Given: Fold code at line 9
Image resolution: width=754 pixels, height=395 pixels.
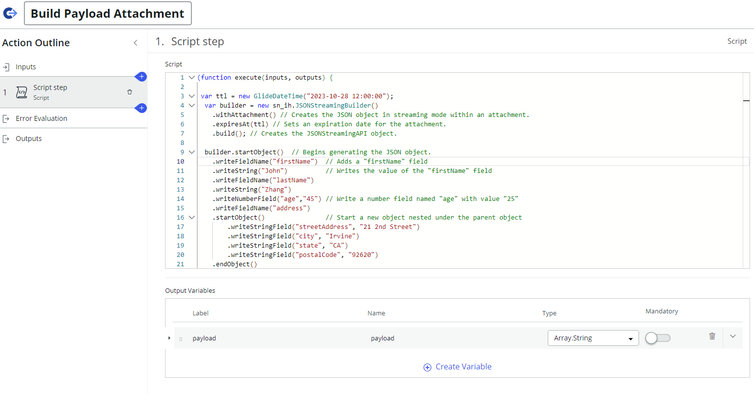Looking at the screenshot, I should (191, 152).
